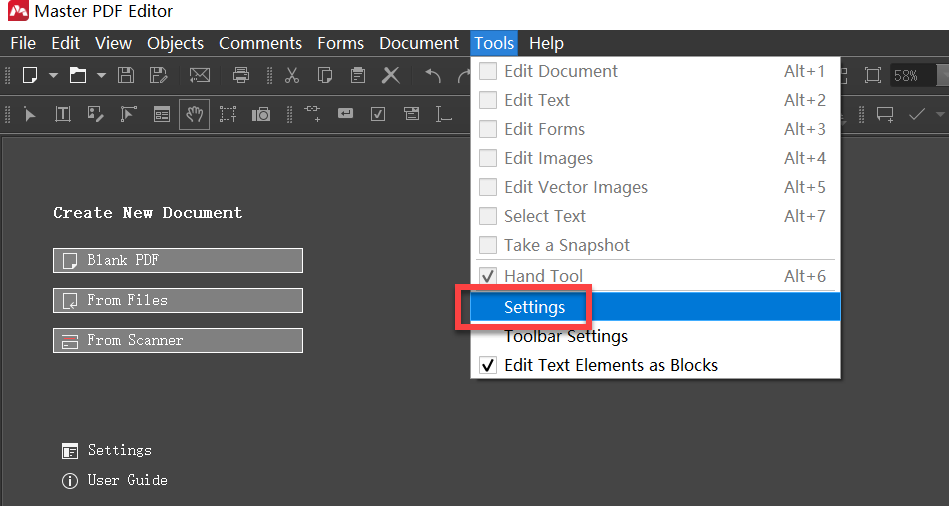This screenshot has height=506, width=949.
Task: Click the Snapshot camera icon
Action: 261,114
